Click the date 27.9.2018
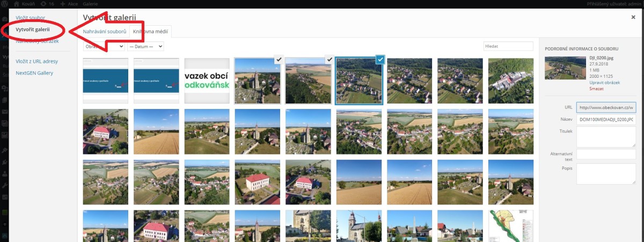This screenshot has width=644, height=242. pyautogui.click(x=599, y=64)
